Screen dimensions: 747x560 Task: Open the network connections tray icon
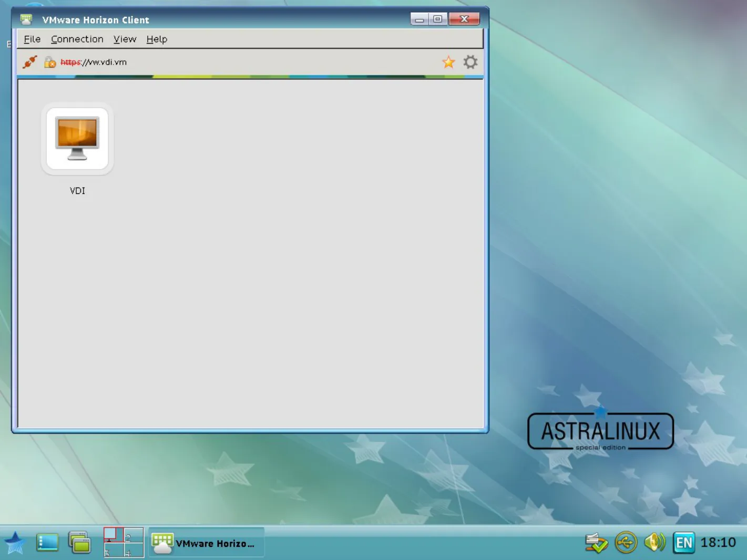tap(597, 543)
